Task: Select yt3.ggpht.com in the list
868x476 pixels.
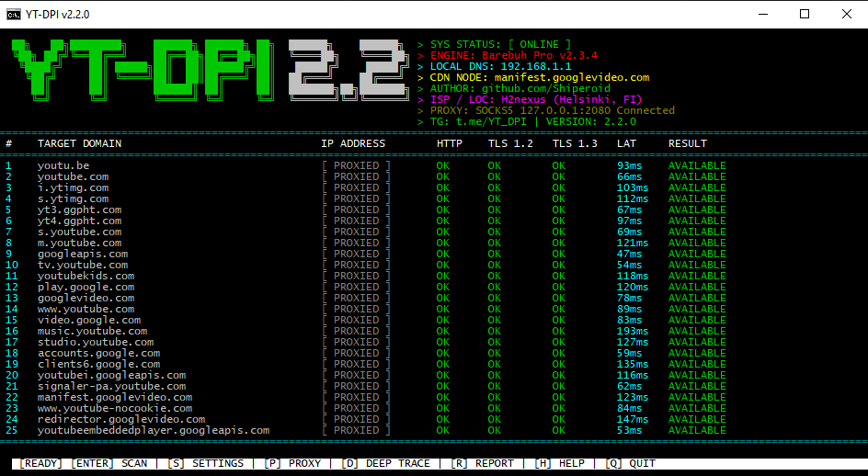Action: 80,210
